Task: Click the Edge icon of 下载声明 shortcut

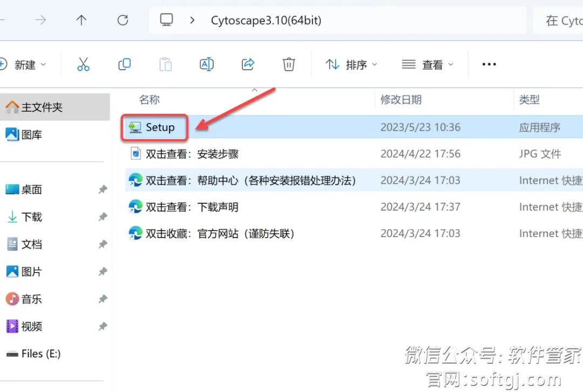Action: point(135,207)
